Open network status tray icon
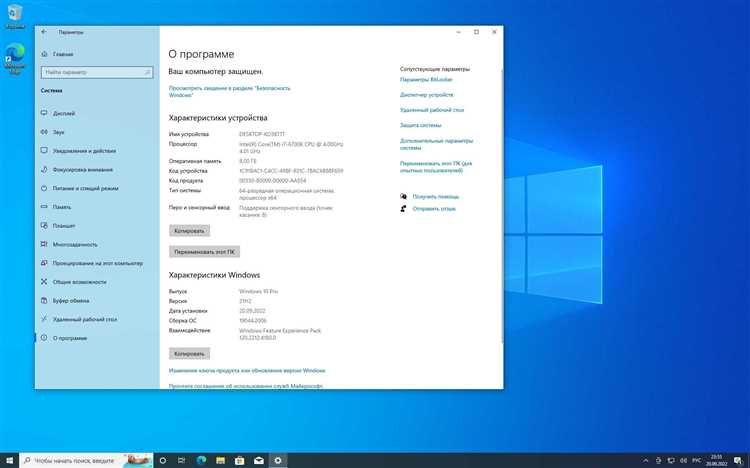Image resolution: width=750 pixels, height=468 pixels. (x=671, y=460)
